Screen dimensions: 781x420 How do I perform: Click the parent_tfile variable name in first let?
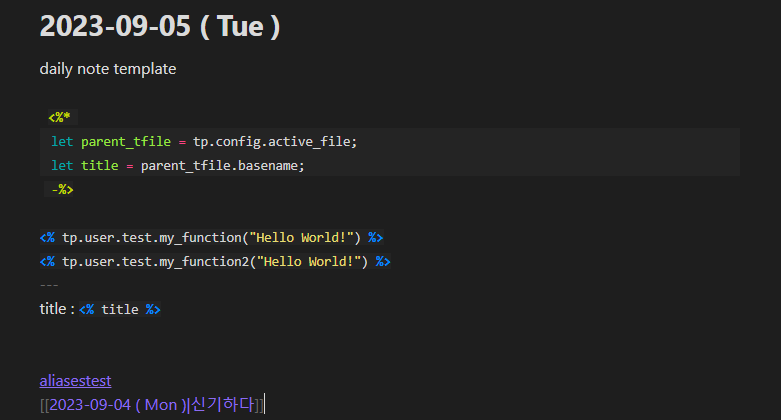pos(126,141)
